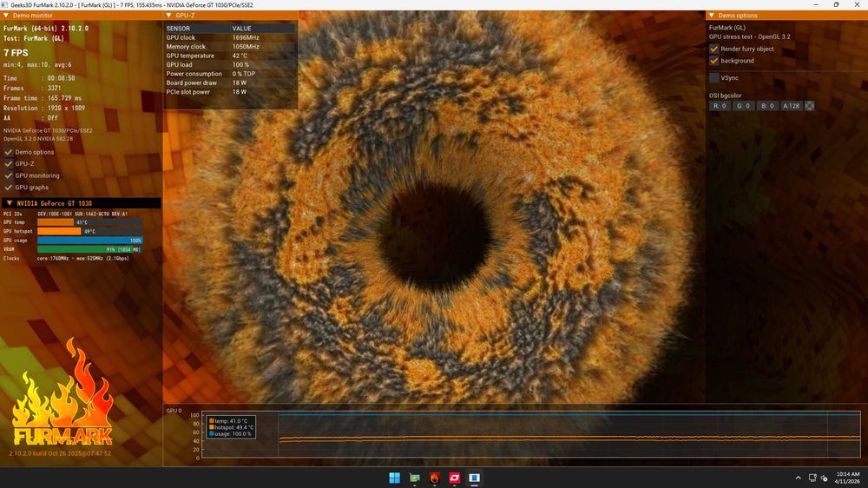Open the FurMark flame icon in taskbar

[x=434, y=478]
